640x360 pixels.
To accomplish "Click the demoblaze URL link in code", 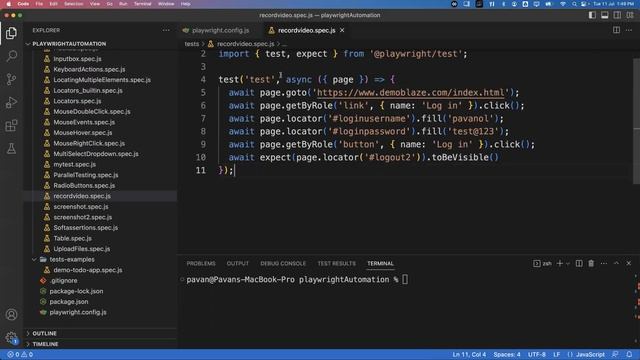I will point(411,93).
